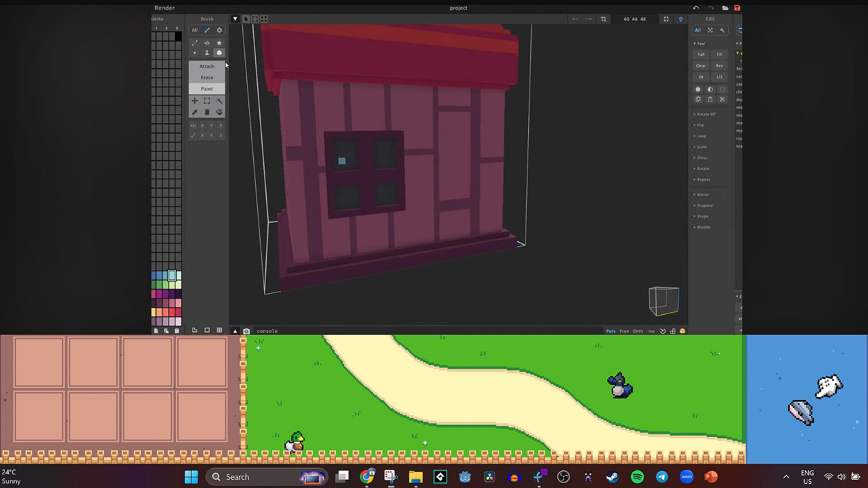Image resolution: width=868 pixels, height=488 pixels.
Task: Open Spotify from the taskbar
Action: pyautogui.click(x=637, y=477)
